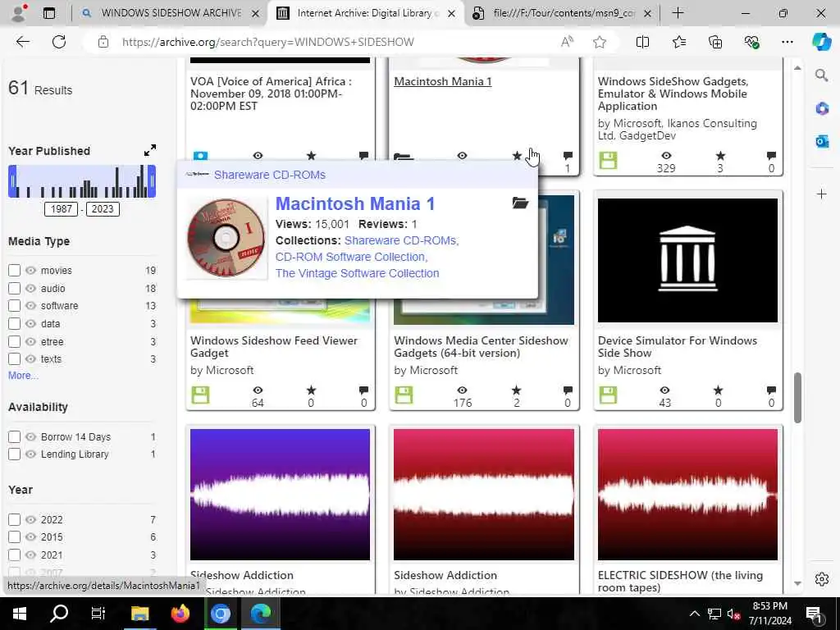Viewport: 840px width, 630px height.
Task: Check the data media type box
Action: coord(15,323)
